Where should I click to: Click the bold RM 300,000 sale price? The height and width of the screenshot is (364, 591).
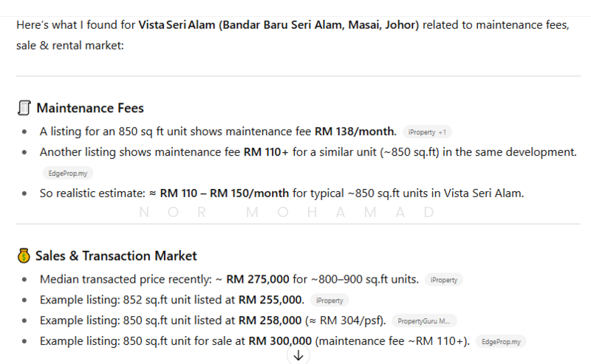281,341
